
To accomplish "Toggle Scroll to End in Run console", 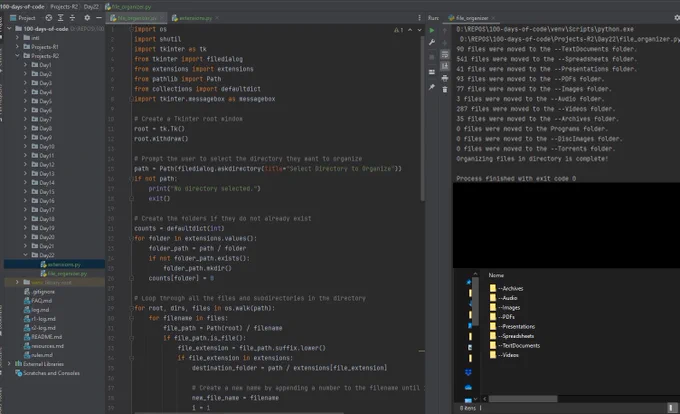I will 445,66.
